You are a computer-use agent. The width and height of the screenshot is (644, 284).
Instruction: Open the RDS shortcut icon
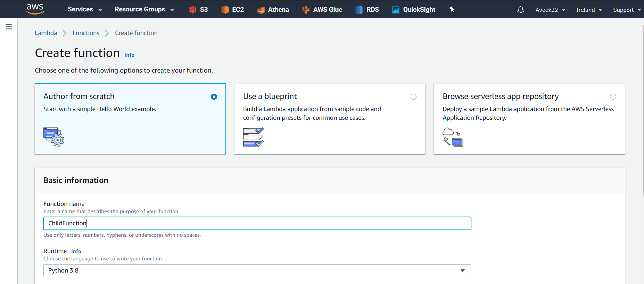click(359, 10)
